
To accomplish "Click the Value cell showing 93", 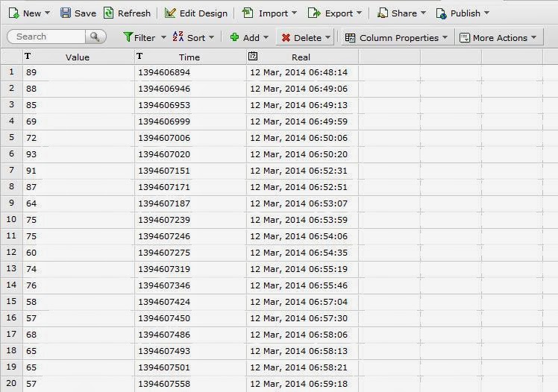I will coord(78,154).
